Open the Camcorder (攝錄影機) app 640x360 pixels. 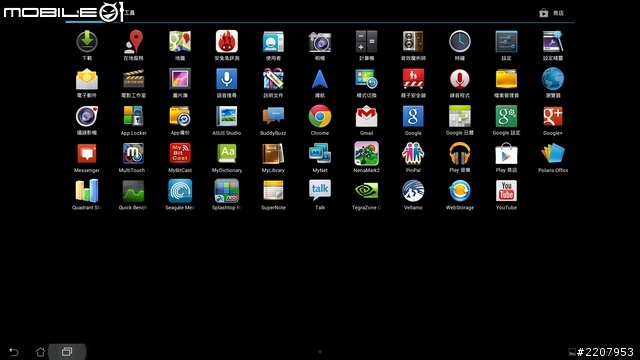[87, 116]
